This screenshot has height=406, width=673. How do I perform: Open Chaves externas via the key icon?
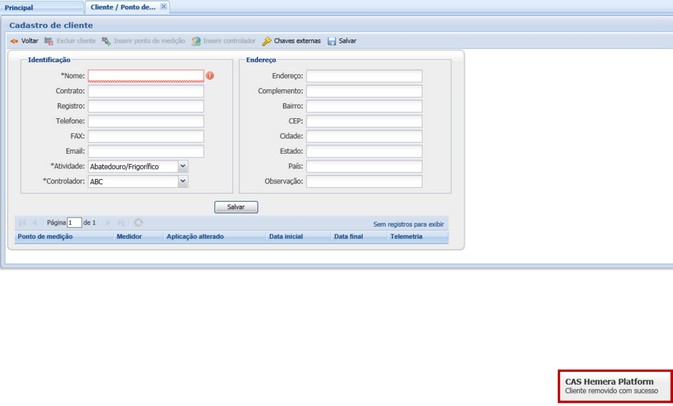click(267, 42)
